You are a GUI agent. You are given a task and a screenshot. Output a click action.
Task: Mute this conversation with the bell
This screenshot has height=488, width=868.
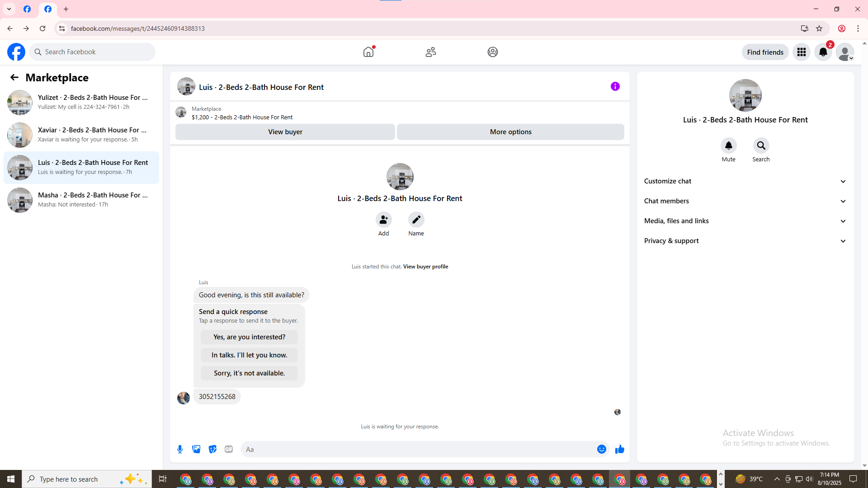tap(728, 145)
